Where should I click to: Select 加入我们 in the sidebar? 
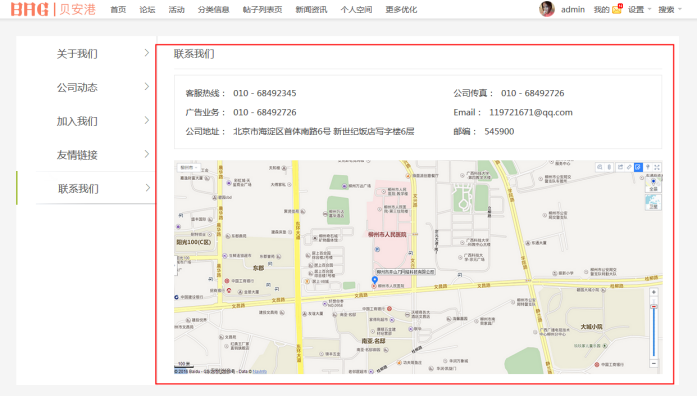click(77, 121)
